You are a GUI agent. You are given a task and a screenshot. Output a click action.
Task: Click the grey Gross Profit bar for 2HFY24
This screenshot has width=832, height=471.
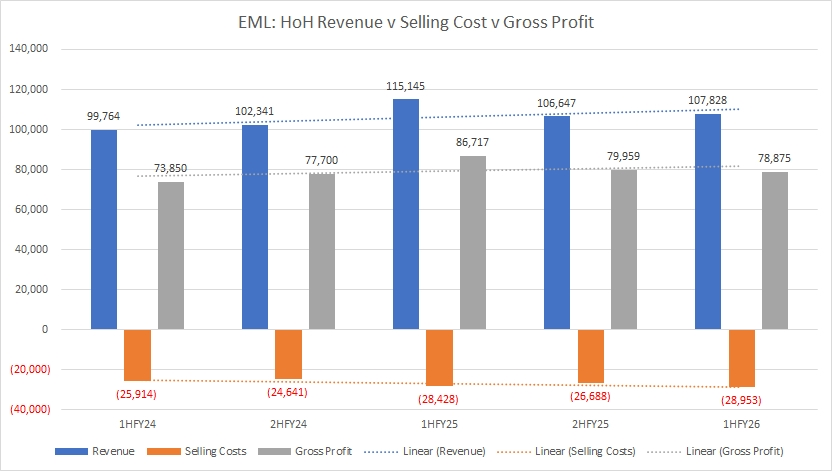click(321, 251)
